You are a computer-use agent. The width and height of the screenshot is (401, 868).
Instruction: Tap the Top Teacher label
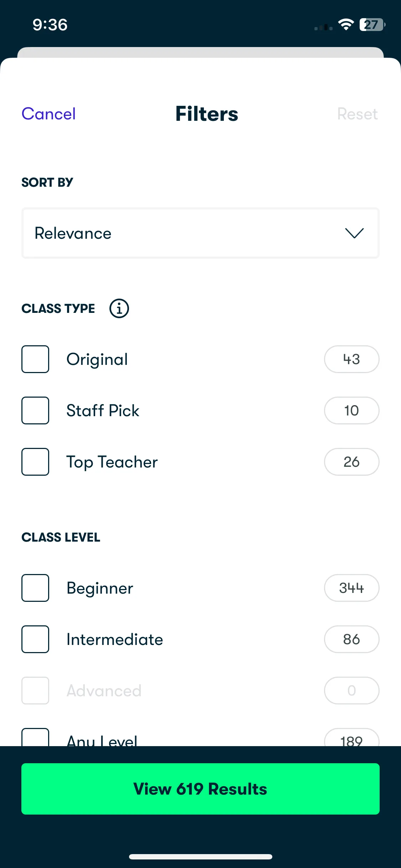pos(112,462)
